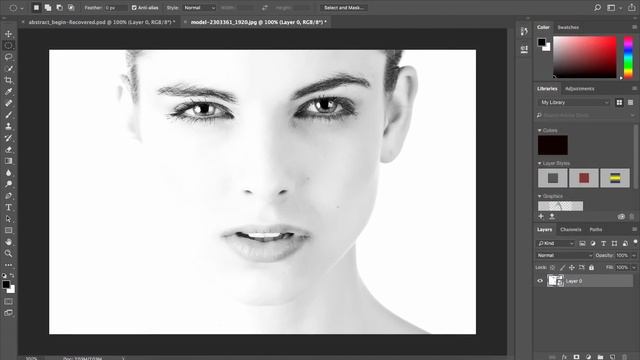Select the Eraser tool
This screenshot has width=640, height=360.
pyautogui.click(x=8, y=149)
